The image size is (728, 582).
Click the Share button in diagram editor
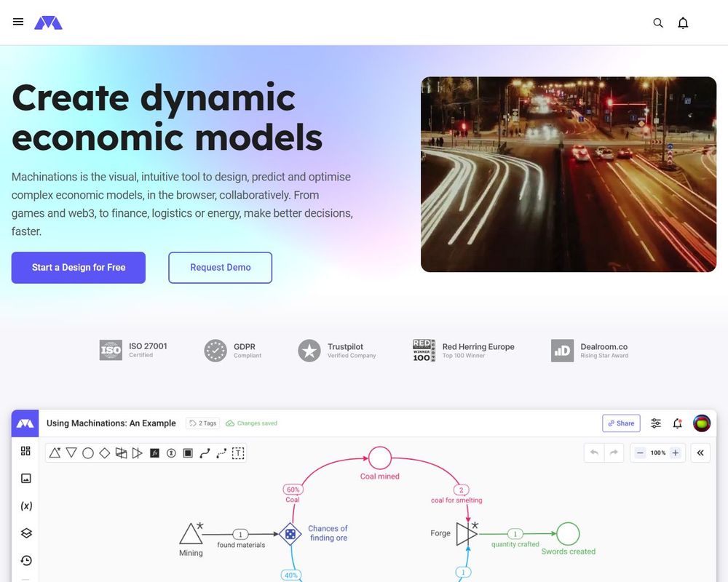(x=621, y=423)
